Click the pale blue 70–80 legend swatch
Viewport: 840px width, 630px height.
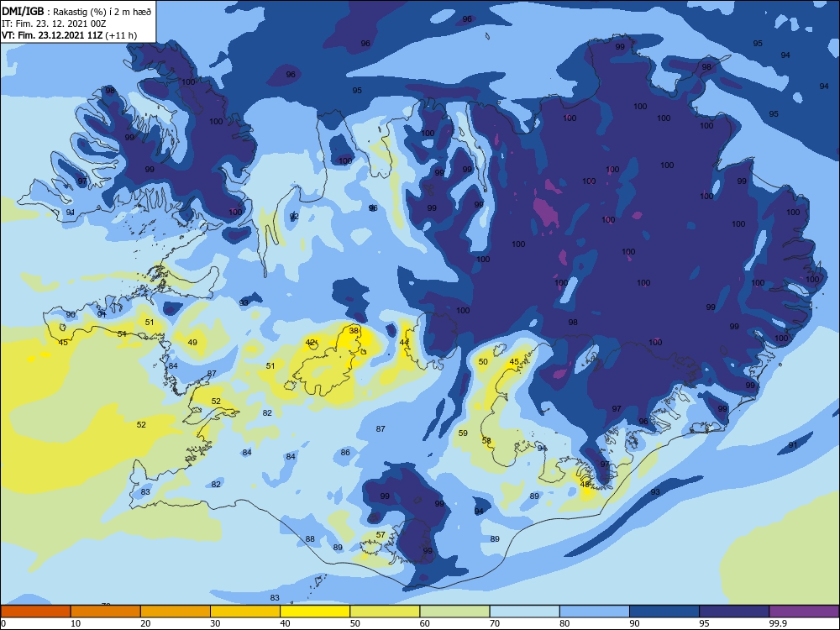pos(524,612)
